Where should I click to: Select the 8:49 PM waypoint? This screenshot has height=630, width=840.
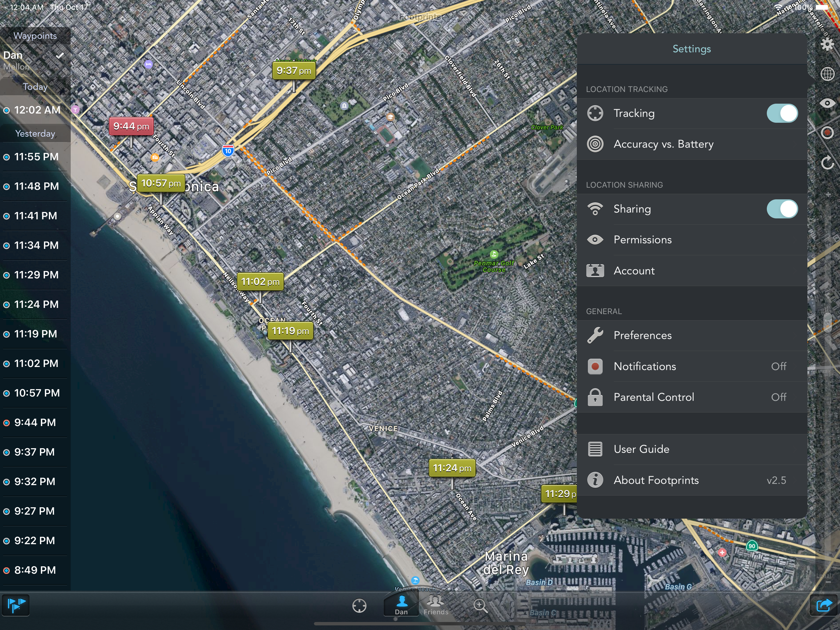tap(35, 570)
